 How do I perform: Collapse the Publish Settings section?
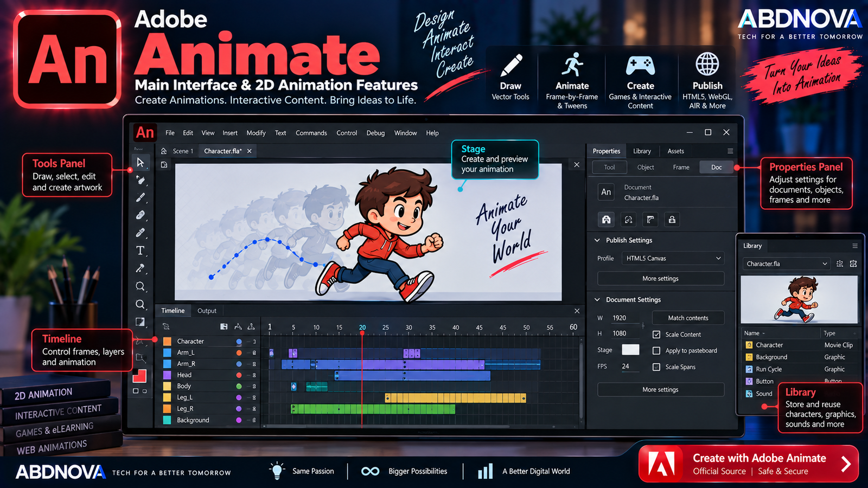pos(597,240)
